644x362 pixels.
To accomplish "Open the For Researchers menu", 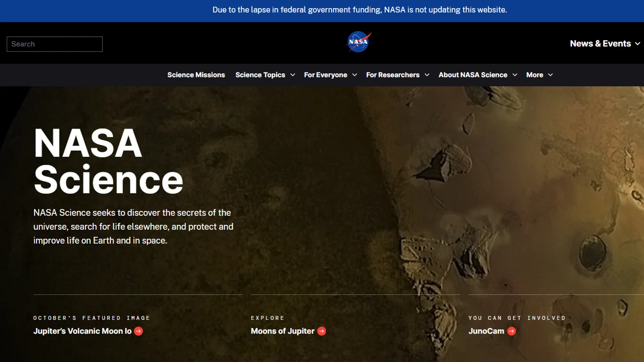I will point(393,75).
